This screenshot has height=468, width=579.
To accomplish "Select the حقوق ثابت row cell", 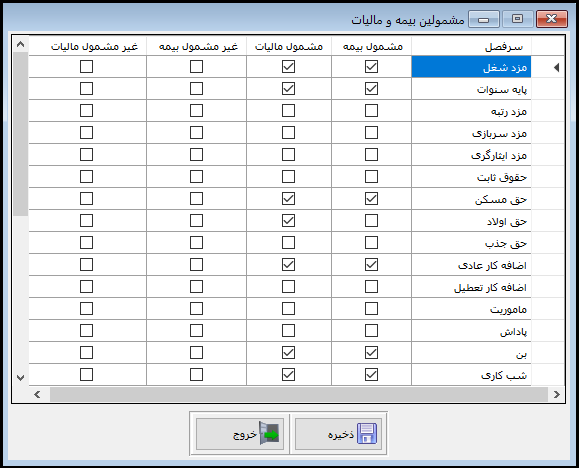I will coord(471,177).
